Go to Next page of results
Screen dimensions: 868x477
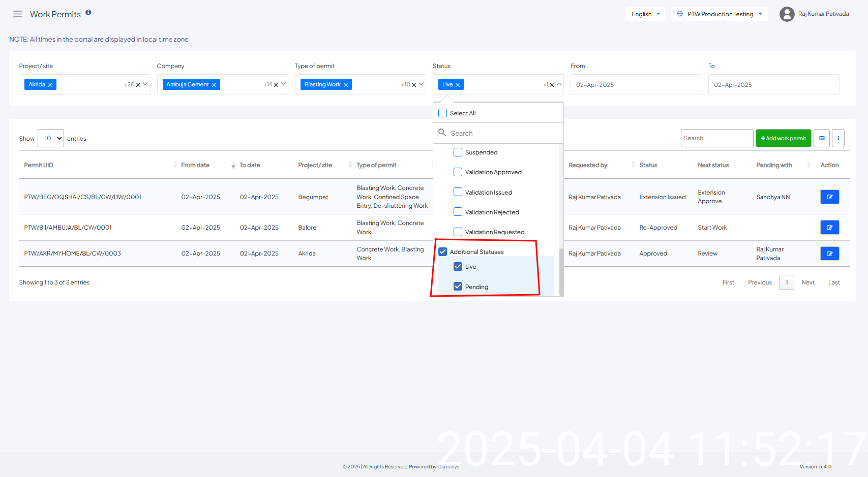pos(807,282)
